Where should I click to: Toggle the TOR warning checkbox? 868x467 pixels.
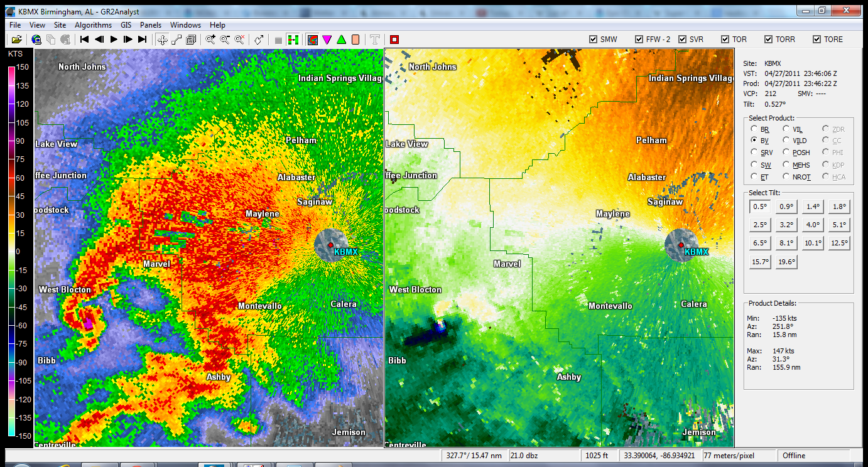pyautogui.click(x=725, y=39)
